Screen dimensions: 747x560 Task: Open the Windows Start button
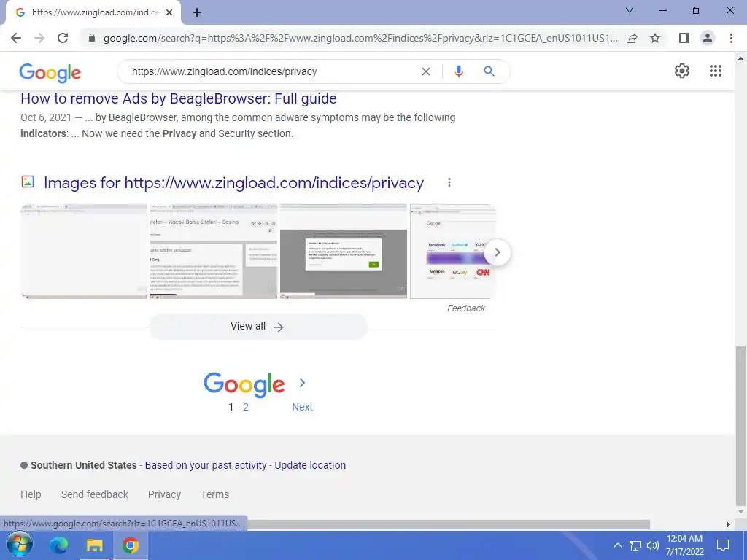20,545
